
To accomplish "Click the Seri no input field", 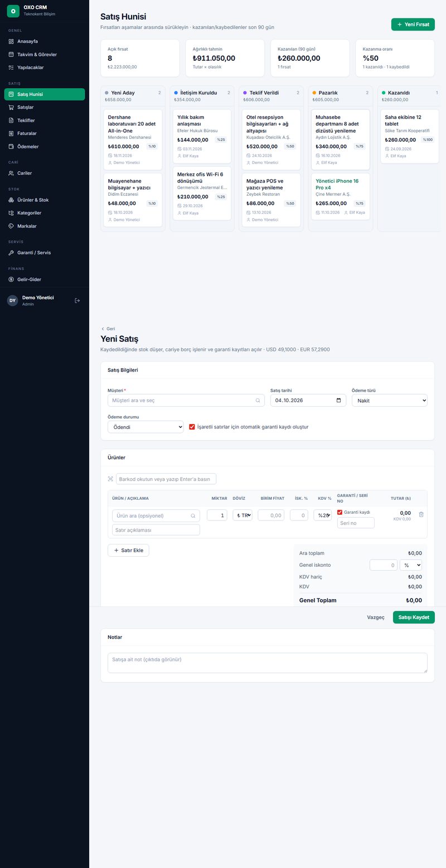I will (356, 523).
